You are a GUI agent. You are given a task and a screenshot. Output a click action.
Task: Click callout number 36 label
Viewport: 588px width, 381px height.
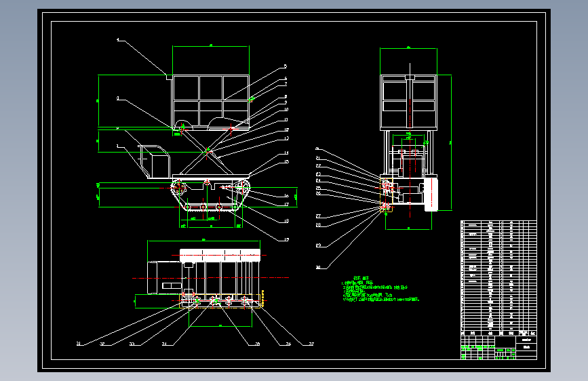point(288,344)
